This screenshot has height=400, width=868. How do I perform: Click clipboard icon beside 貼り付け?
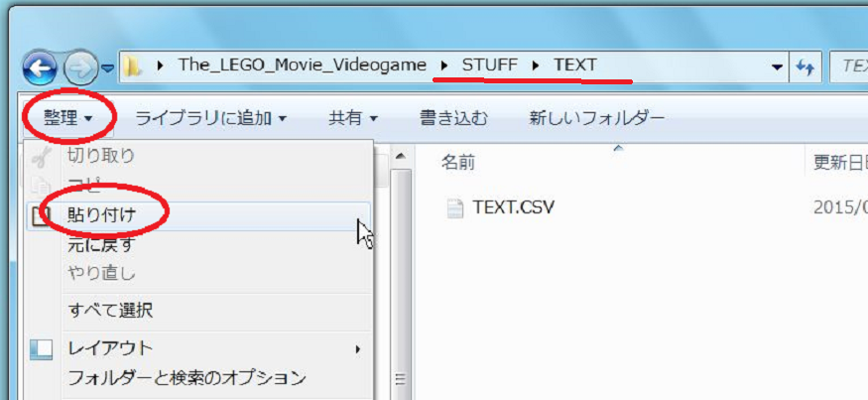[x=41, y=215]
